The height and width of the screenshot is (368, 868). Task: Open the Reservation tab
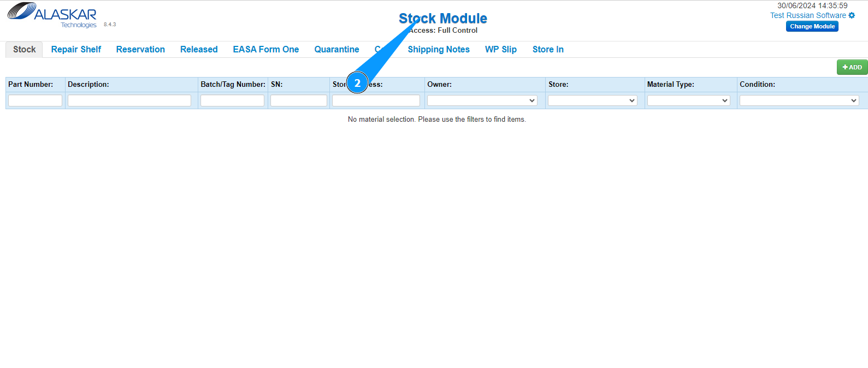(x=140, y=49)
